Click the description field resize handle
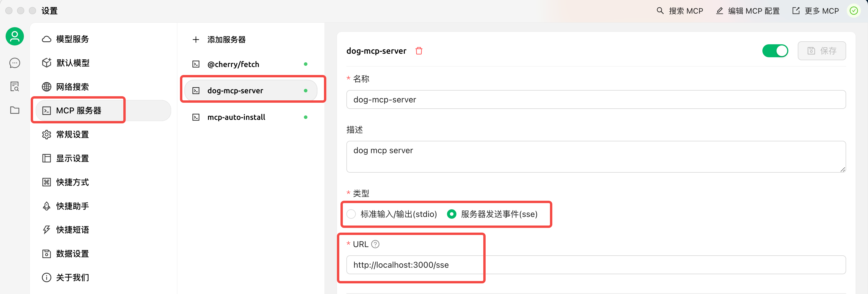 tap(843, 169)
